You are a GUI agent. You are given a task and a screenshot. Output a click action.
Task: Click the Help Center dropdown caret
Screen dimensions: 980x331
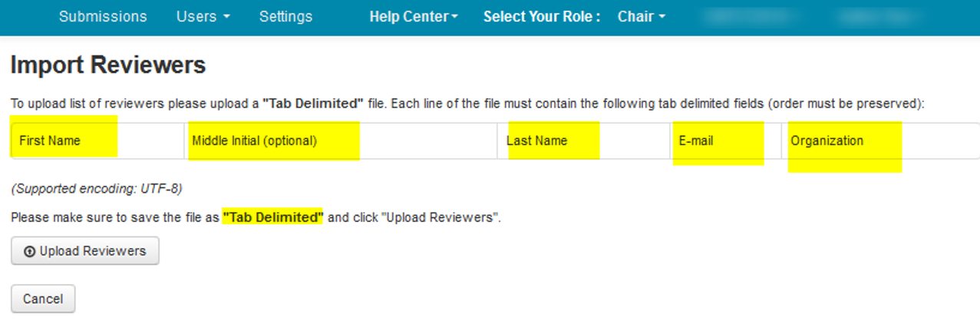pos(454,18)
